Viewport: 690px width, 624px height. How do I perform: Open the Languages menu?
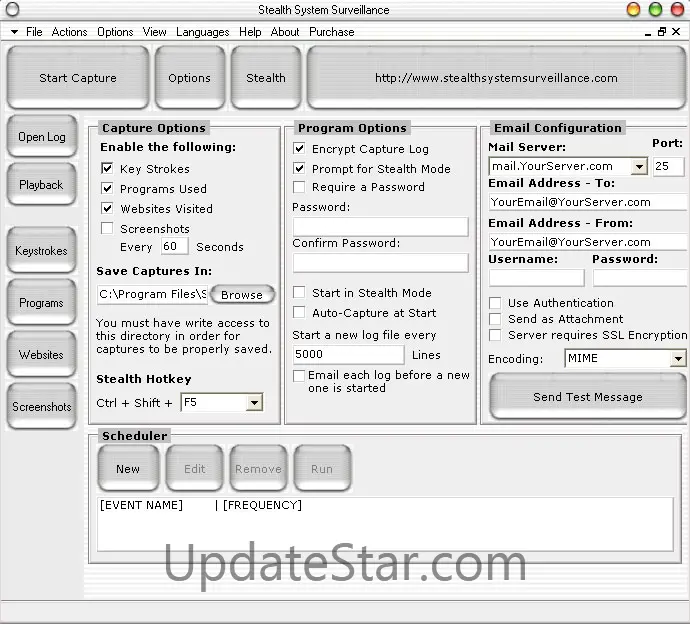[x=202, y=32]
